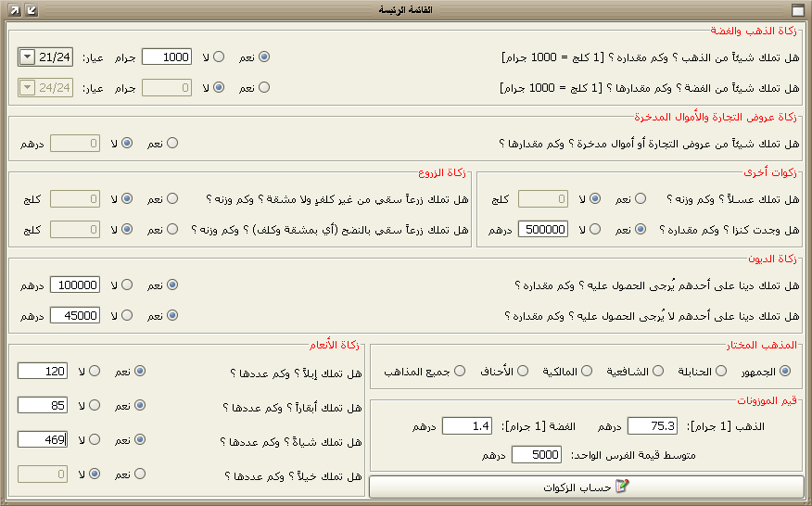This screenshot has width=812, height=506.
Task: Click the calculate zakat icon on the button
Action: 622,487
